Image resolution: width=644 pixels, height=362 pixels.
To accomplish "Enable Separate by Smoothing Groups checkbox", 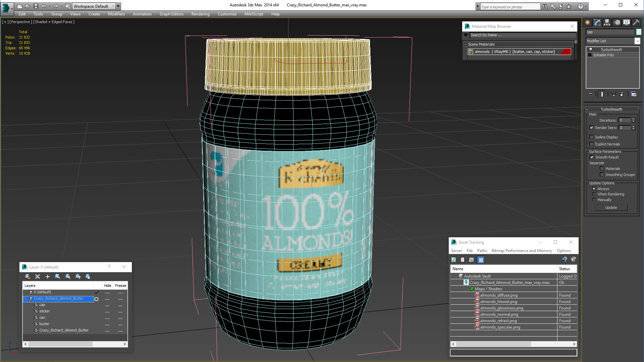I will pos(602,175).
